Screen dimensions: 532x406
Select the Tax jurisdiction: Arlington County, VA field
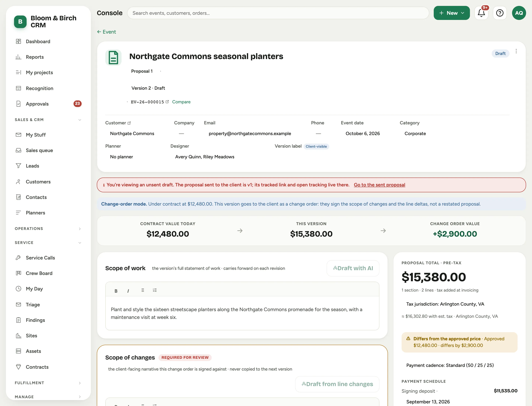click(x=445, y=304)
